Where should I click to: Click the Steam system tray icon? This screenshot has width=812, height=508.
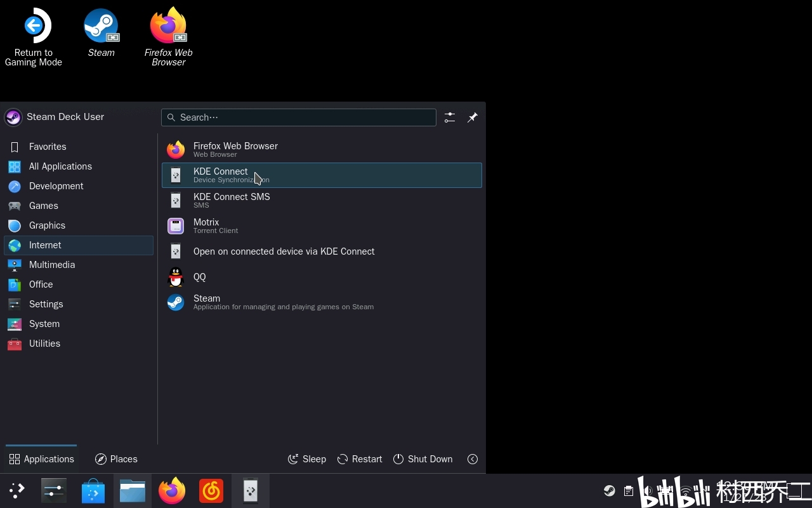[x=609, y=491]
